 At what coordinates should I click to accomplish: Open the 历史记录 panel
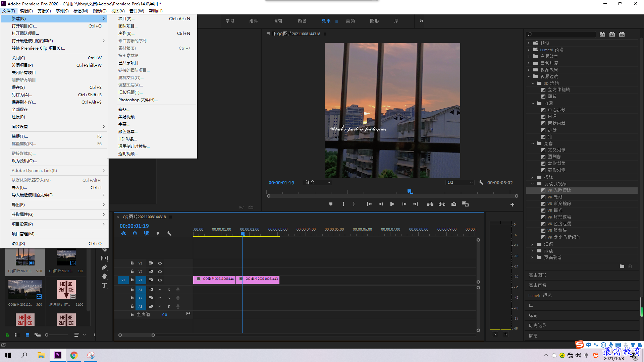[537, 325]
